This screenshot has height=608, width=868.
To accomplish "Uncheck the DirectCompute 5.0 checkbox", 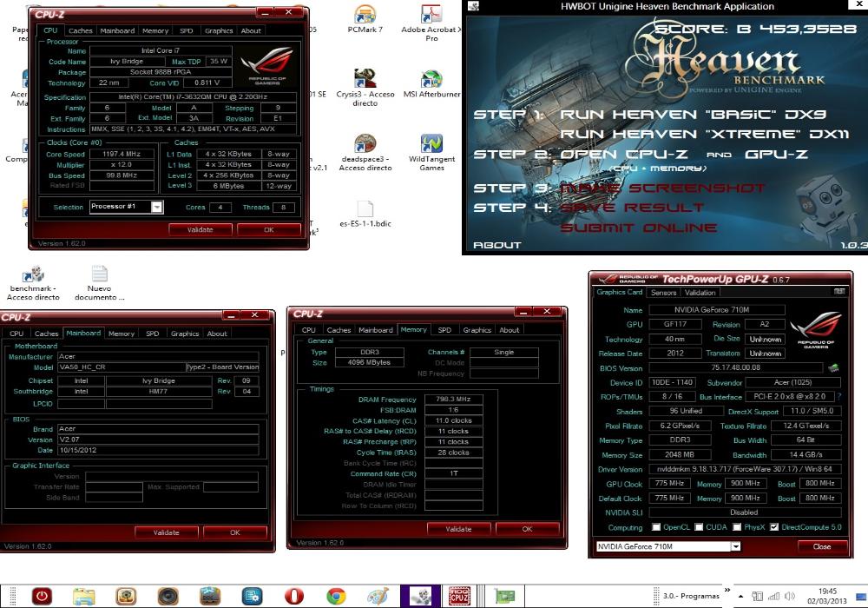I will click(774, 527).
